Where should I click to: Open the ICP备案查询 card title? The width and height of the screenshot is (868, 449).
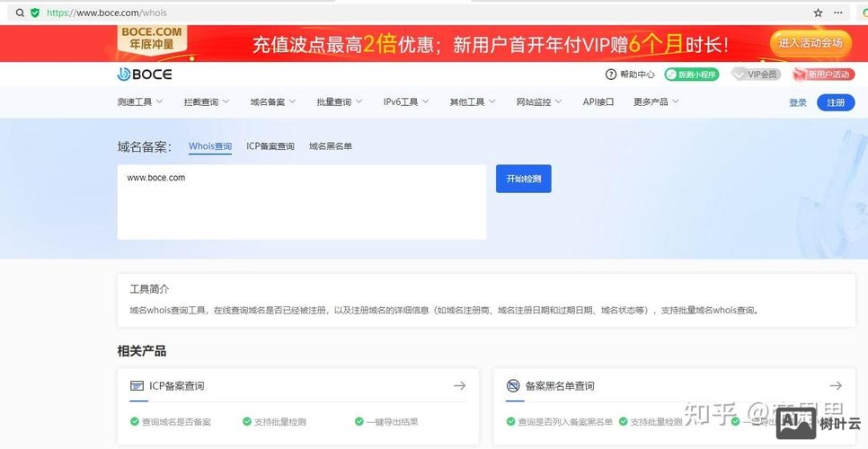pyautogui.click(x=177, y=386)
